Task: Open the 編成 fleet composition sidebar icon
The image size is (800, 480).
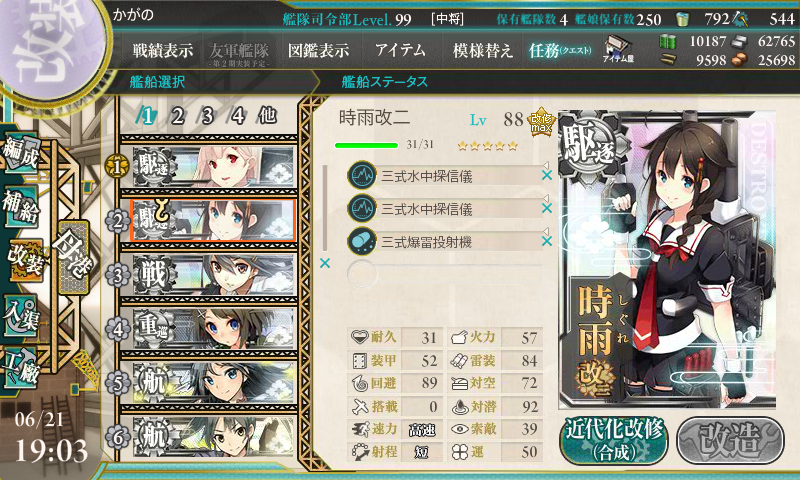Action: coord(21,153)
